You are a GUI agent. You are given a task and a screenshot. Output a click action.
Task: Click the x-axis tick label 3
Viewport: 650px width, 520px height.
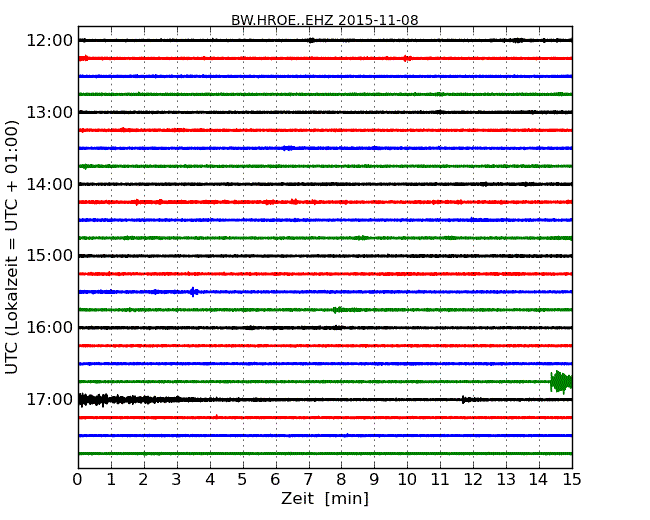point(177,480)
